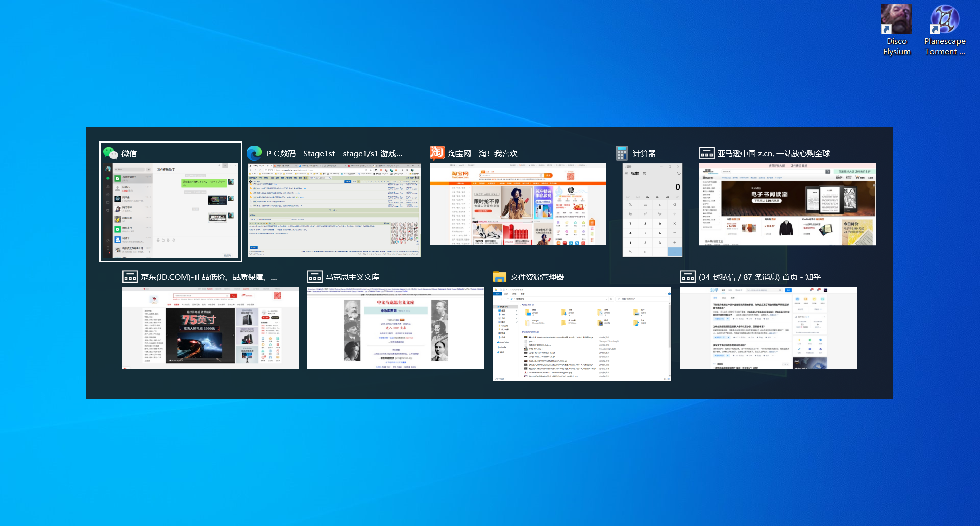This screenshot has width=980, height=526.
Task: Switch to the 京东(JD.COM) window thumbnail
Action: pyautogui.click(x=210, y=328)
